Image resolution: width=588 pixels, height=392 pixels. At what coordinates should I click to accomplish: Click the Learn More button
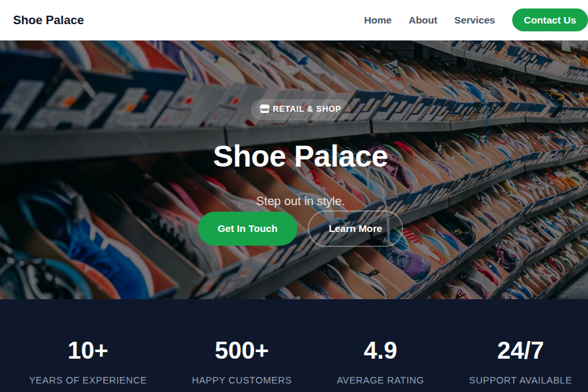point(355,229)
